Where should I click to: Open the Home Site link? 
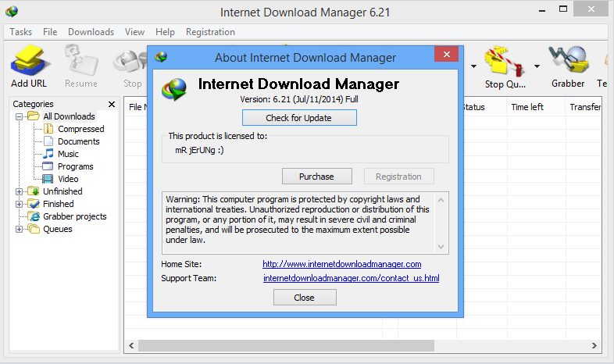(x=342, y=264)
